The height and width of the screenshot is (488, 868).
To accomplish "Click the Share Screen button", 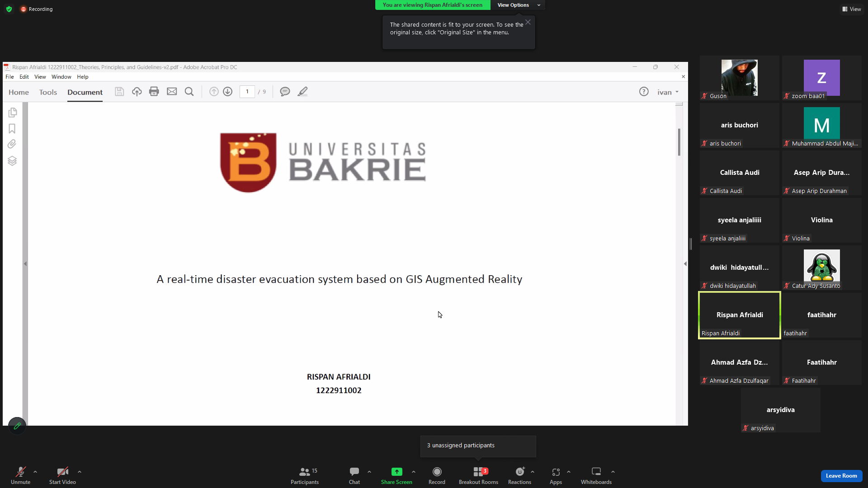I will [x=396, y=476].
